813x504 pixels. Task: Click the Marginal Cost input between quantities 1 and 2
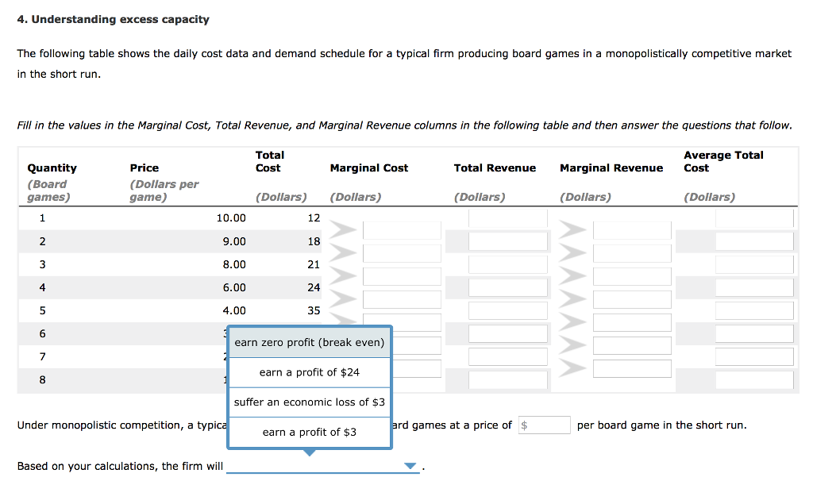point(402,229)
